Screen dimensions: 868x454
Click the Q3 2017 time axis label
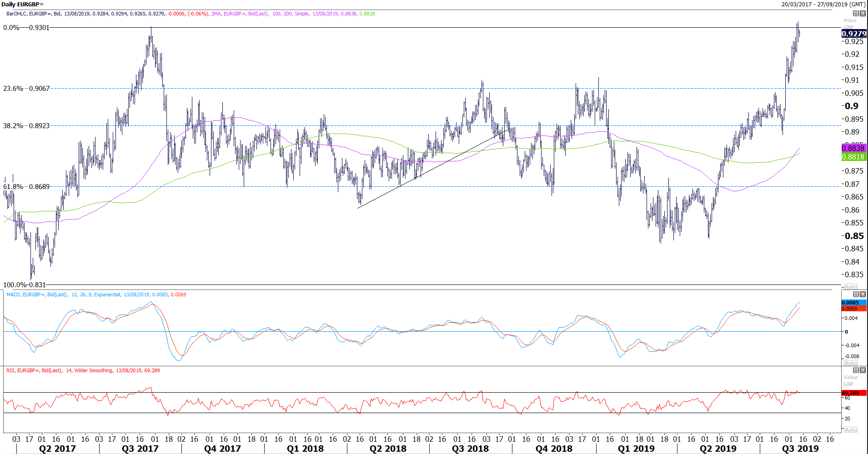[140, 449]
